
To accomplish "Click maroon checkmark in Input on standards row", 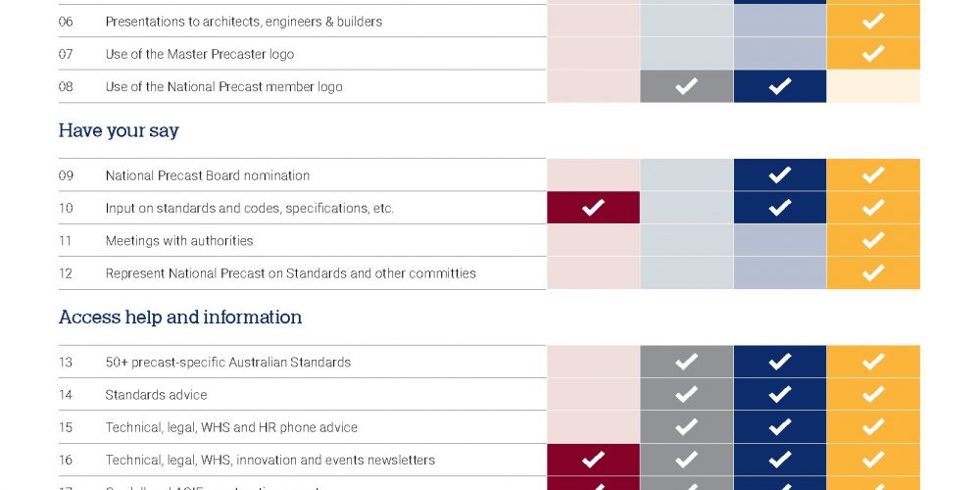I will [593, 208].
